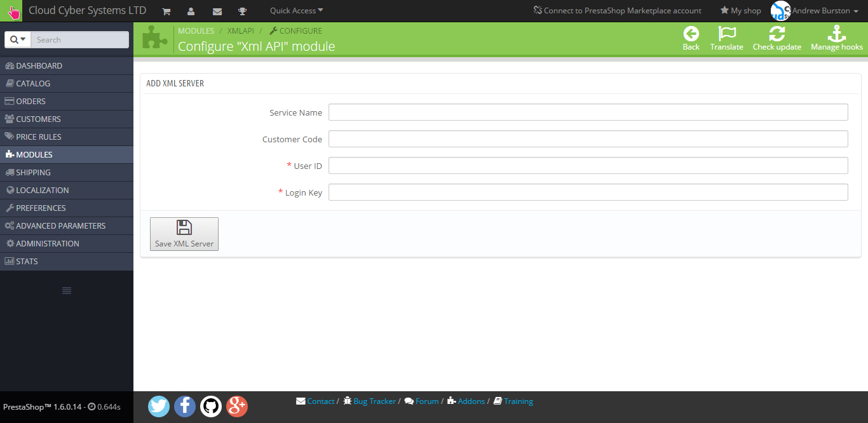Click the CONFIGURE breadcrumb text

tap(301, 30)
